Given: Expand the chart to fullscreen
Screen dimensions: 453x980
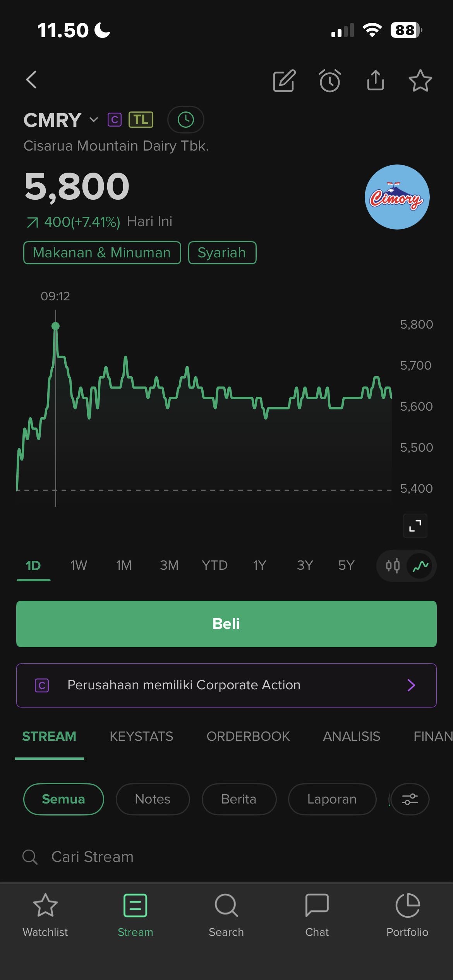Looking at the screenshot, I should tap(415, 526).
